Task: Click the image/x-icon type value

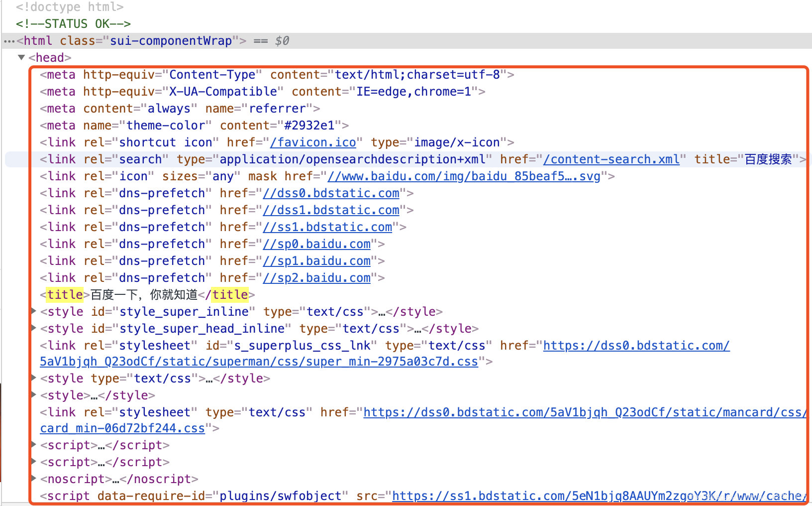Action: pyautogui.click(x=457, y=142)
